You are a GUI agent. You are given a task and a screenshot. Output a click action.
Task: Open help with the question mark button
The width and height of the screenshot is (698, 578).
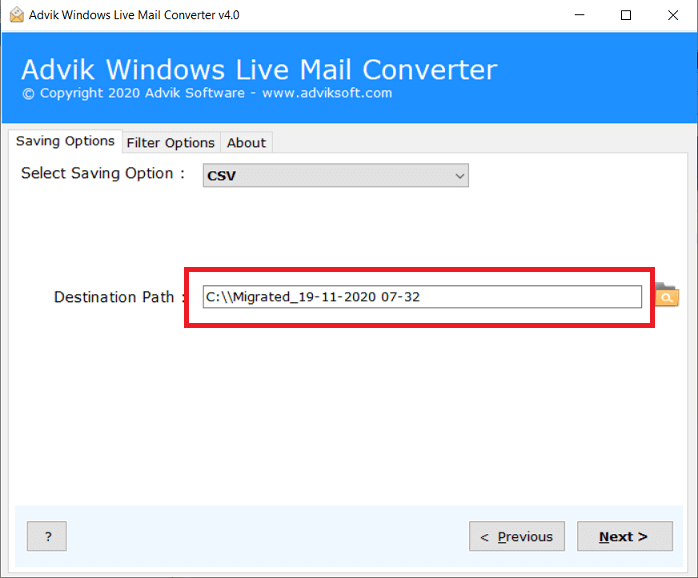(47, 536)
